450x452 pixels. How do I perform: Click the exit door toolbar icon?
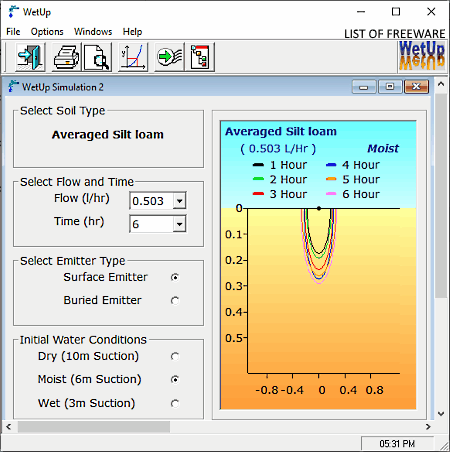pos(30,57)
